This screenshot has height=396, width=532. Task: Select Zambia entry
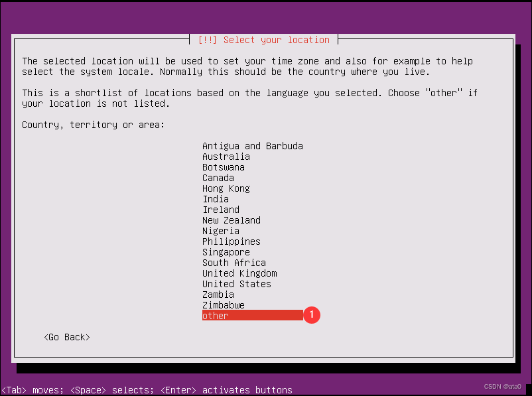[x=218, y=295]
